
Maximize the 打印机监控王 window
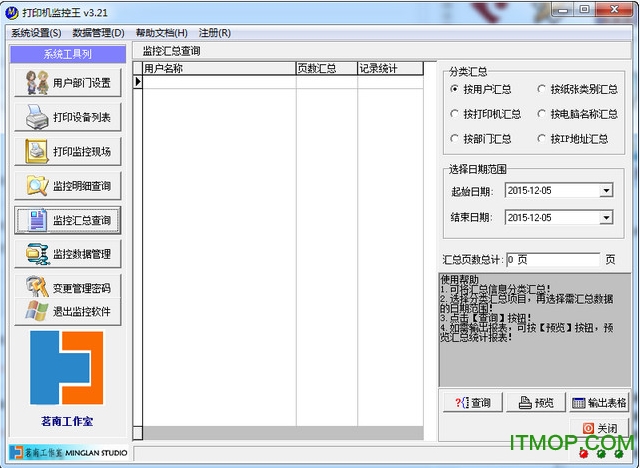tap(584, 10)
